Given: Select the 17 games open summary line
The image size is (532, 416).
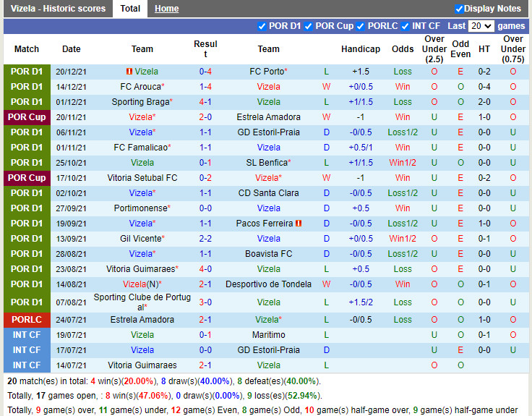Looking at the screenshot, I should click(x=165, y=396).
